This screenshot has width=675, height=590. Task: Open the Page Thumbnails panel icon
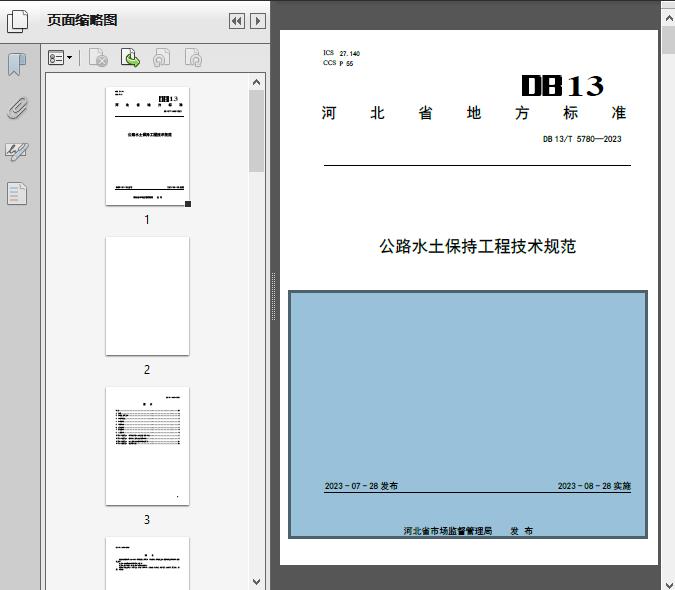17,21
